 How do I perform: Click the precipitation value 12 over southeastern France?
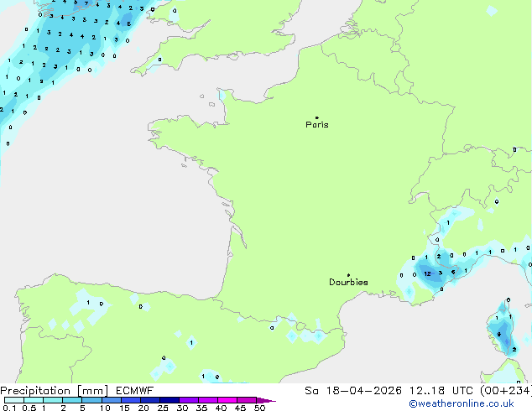pyautogui.click(x=427, y=273)
